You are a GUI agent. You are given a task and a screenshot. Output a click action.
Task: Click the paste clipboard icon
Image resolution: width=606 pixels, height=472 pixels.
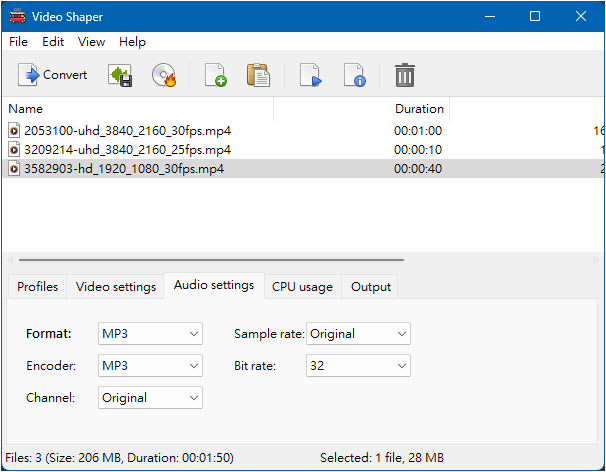coord(258,75)
